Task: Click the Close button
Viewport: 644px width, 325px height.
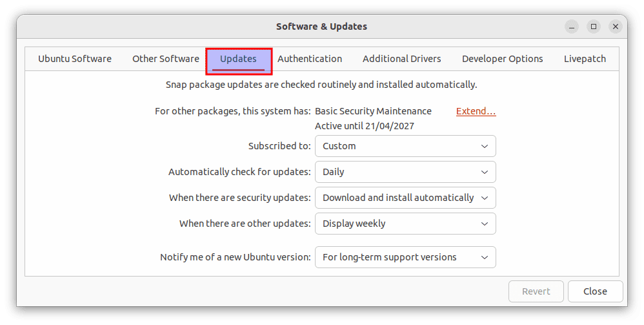Action: tap(595, 291)
